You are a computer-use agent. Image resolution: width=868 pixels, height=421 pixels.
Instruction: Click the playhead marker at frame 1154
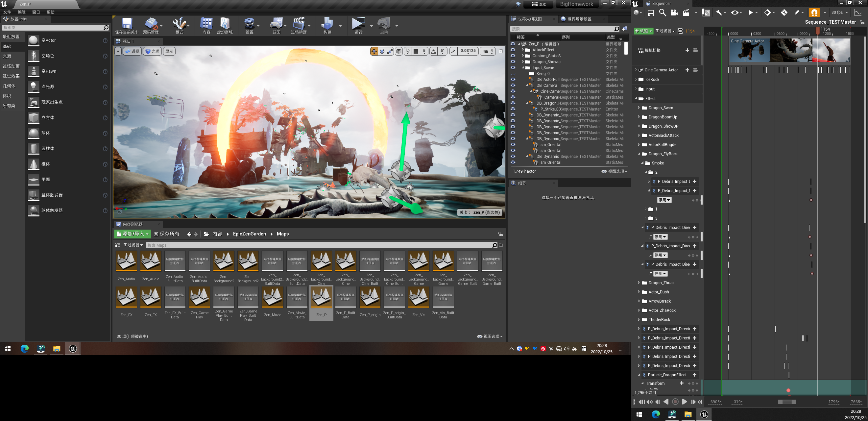tap(818, 30)
